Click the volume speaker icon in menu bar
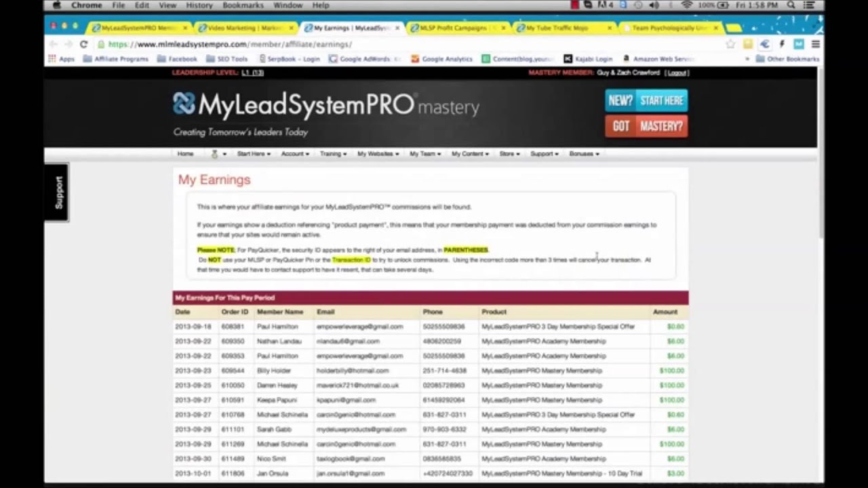Image resolution: width=868 pixels, height=488 pixels. pyautogui.click(x=654, y=5)
